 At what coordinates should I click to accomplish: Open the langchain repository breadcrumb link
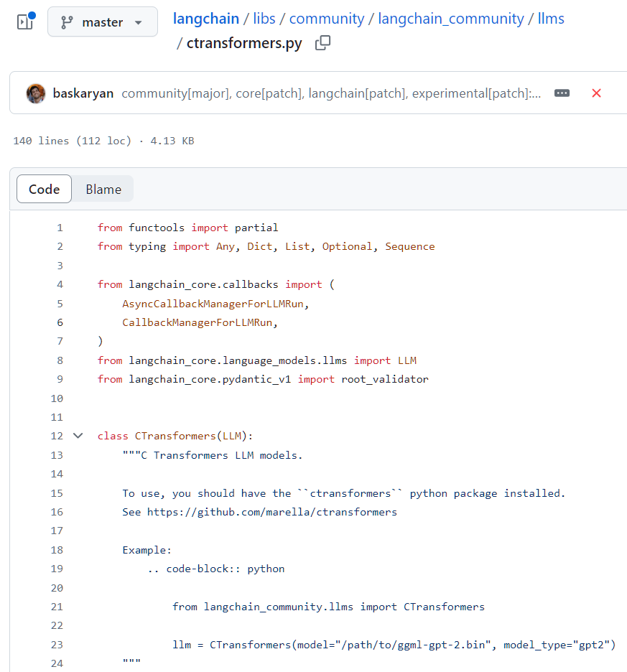[206, 19]
